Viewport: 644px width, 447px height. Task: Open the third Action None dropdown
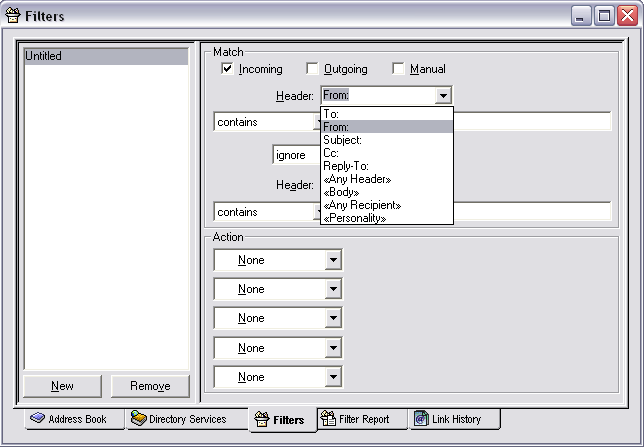click(x=333, y=318)
